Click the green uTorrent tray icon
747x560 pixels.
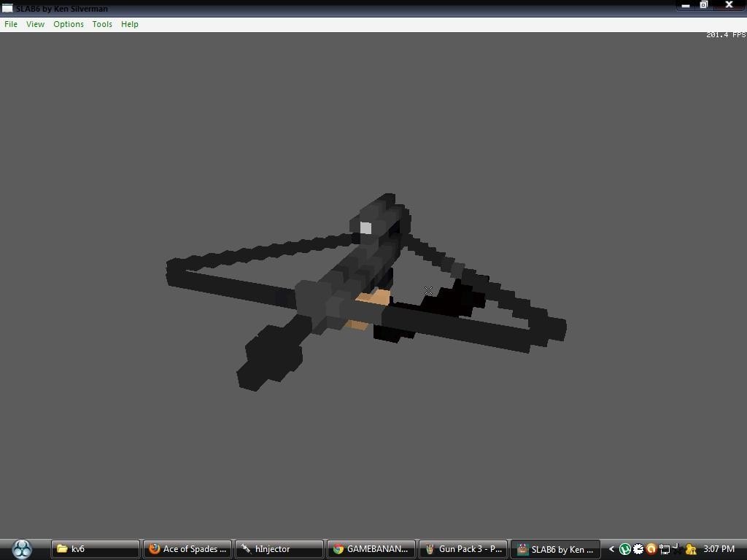624,549
